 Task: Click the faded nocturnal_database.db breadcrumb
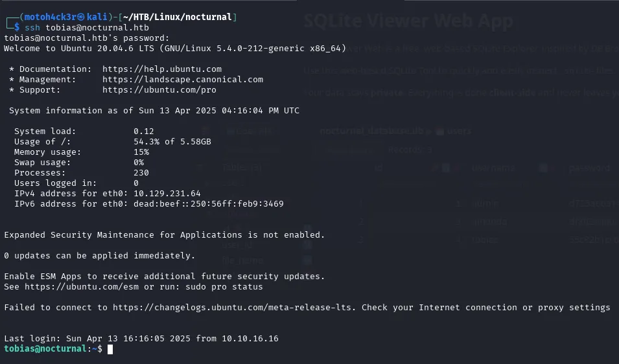tap(371, 131)
